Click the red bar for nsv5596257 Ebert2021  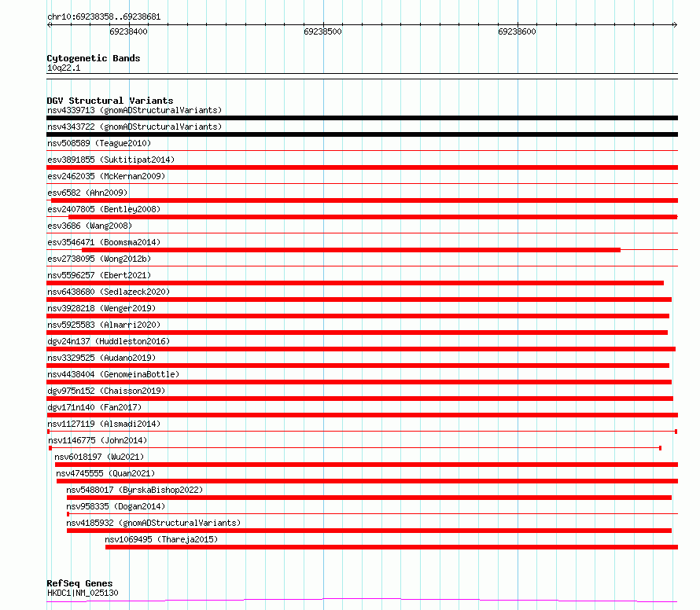(x=355, y=283)
